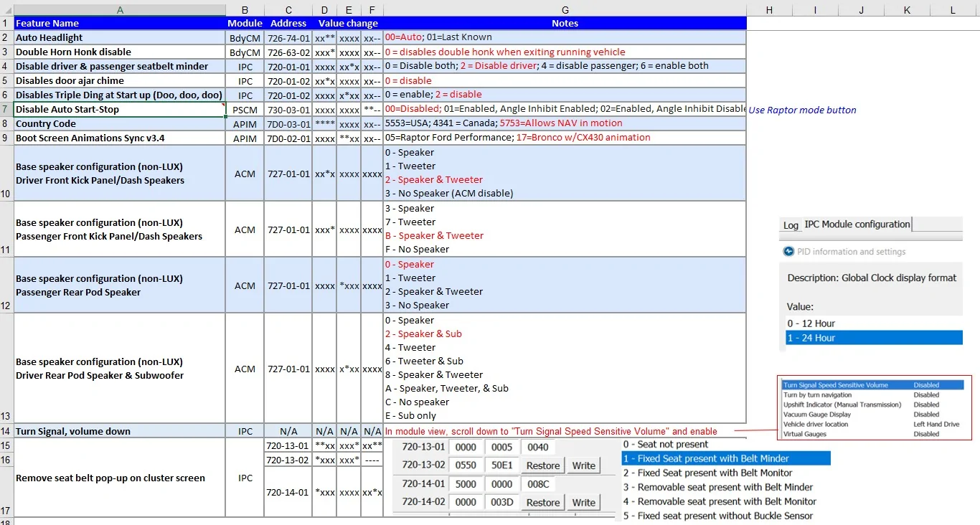Click address cell 720-13-01 in column C
Screen dimensions: 980x525
(288, 446)
